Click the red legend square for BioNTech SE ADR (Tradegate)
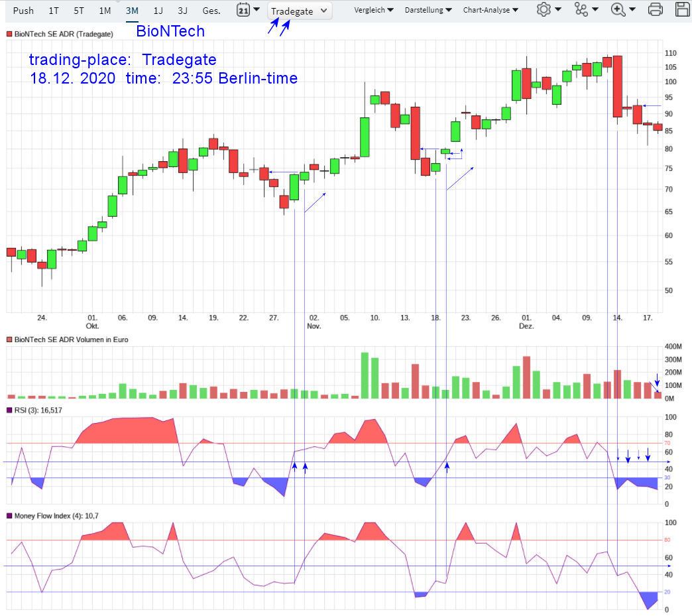The height and width of the screenshot is (616, 692). (9, 34)
